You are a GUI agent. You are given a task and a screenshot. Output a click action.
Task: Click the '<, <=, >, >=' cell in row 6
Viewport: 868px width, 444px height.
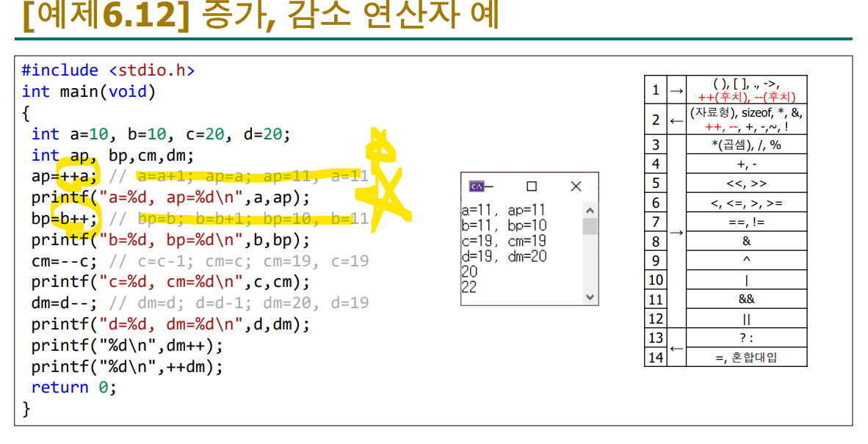(x=746, y=203)
